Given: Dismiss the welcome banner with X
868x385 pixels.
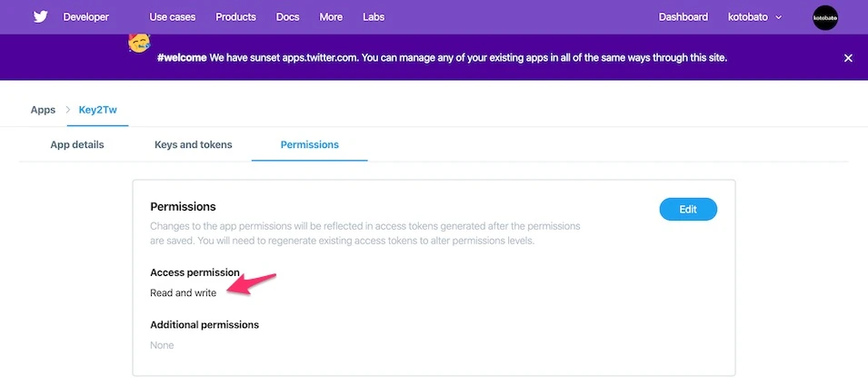Looking at the screenshot, I should tap(848, 58).
